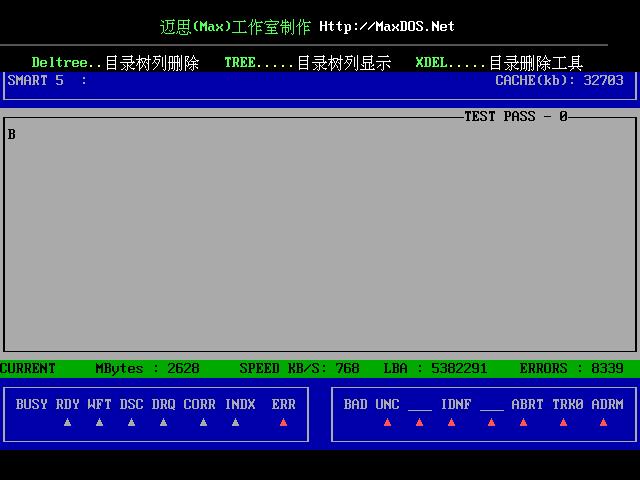
Task: Click the TRK0 error flag label
Action: point(568,404)
